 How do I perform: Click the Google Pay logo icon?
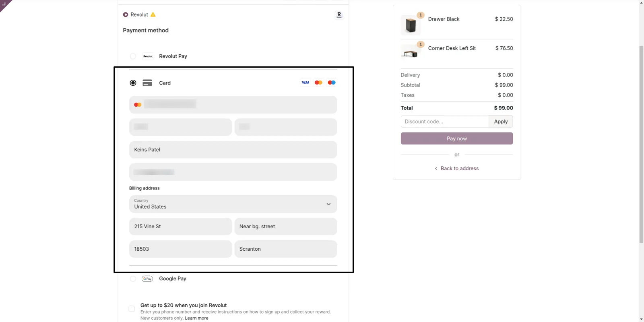coord(147,279)
